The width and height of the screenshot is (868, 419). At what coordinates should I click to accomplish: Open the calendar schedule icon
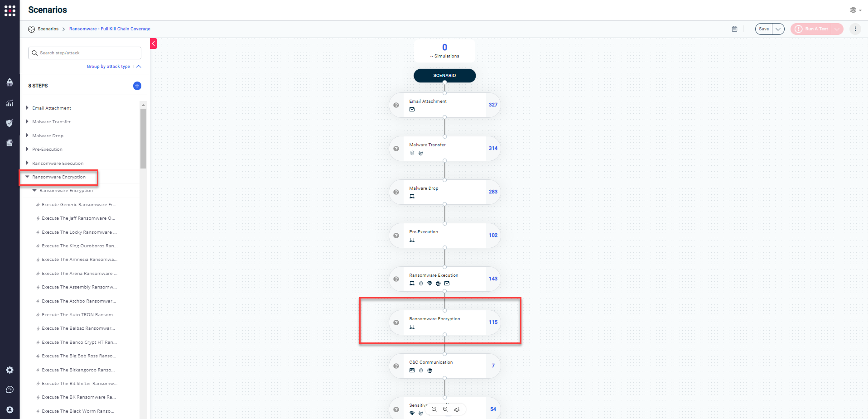pos(734,29)
